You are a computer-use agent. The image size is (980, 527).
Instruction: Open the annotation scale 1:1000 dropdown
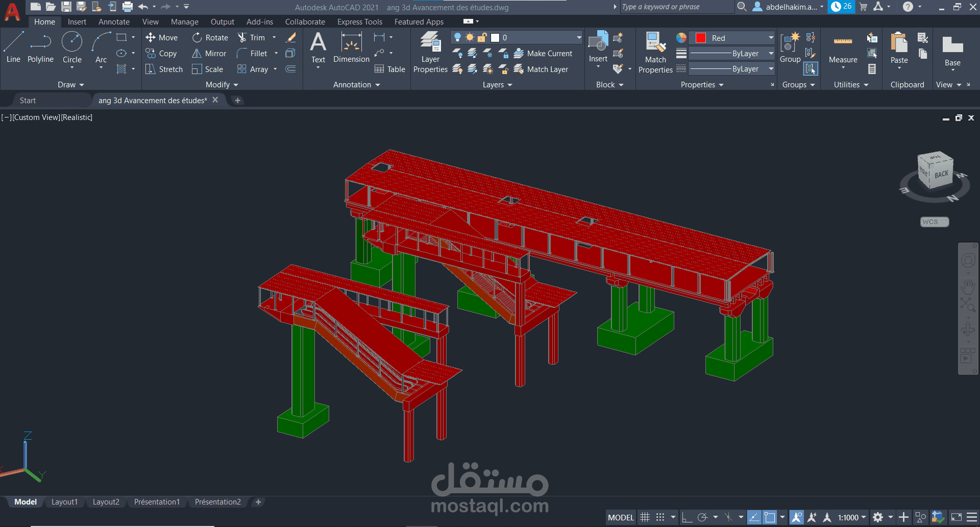pyautogui.click(x=852, y=517)
